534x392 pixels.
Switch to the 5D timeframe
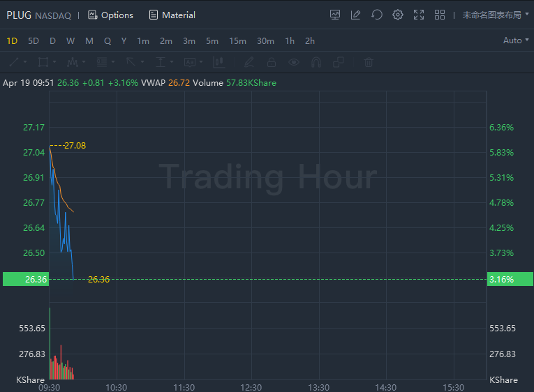34,41
